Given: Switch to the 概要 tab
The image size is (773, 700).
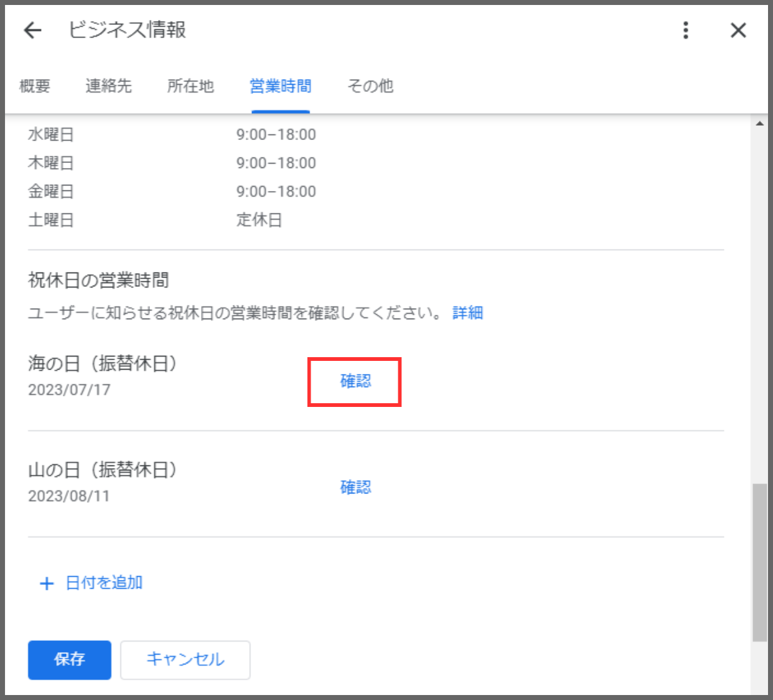Looking at the screenshot, I should 35,86.
